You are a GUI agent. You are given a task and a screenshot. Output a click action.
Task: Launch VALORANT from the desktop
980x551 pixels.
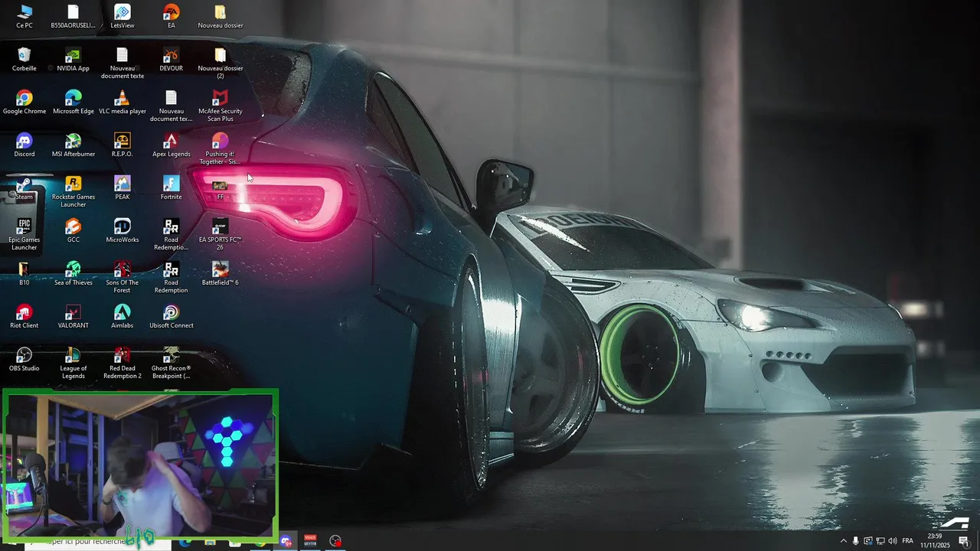(73, 317)
